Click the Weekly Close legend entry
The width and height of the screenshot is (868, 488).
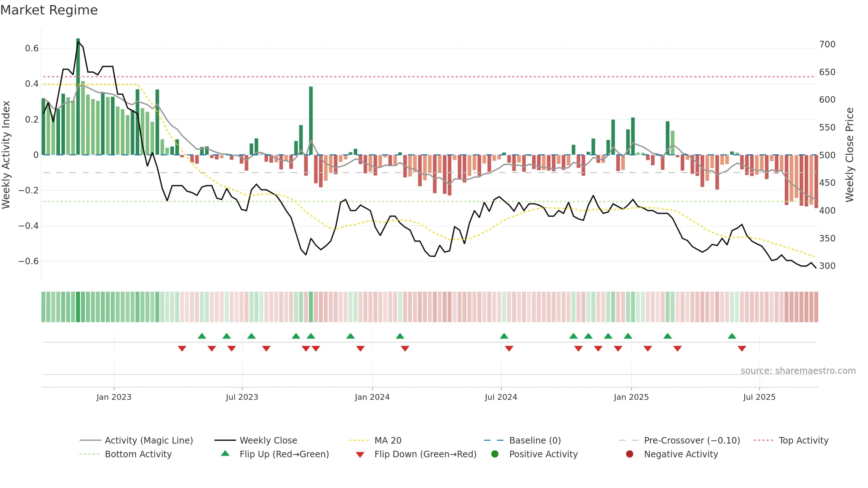coord(256,440)
